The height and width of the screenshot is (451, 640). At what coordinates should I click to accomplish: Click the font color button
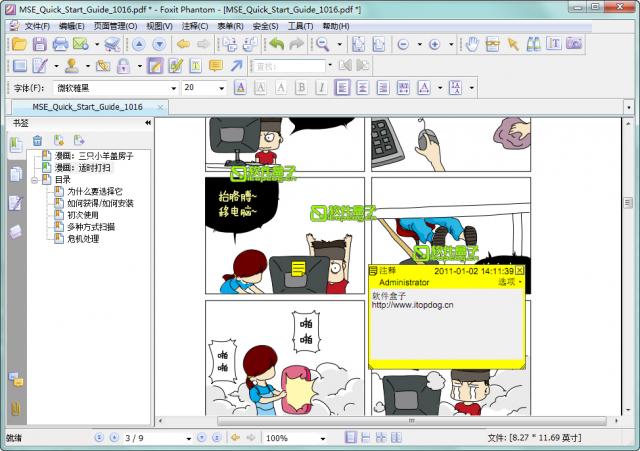point(240,88)
